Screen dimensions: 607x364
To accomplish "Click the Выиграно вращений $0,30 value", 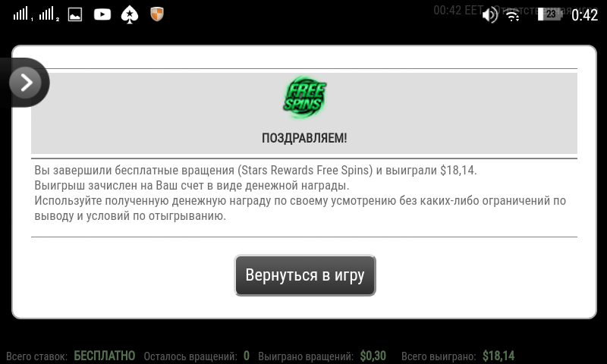I will coord(373,356).
